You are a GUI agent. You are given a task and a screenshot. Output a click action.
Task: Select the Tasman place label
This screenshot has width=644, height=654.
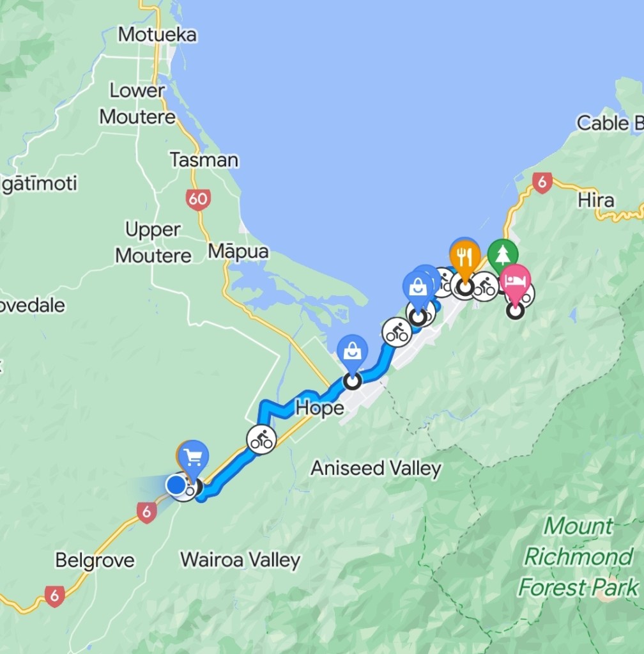204,160
